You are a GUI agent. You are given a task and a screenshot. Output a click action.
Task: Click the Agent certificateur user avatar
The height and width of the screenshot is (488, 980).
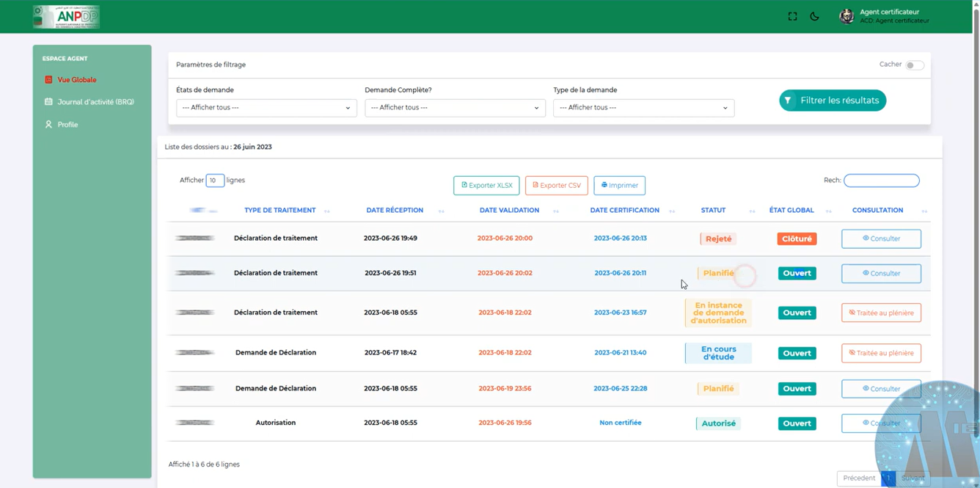tap(846, 16)
